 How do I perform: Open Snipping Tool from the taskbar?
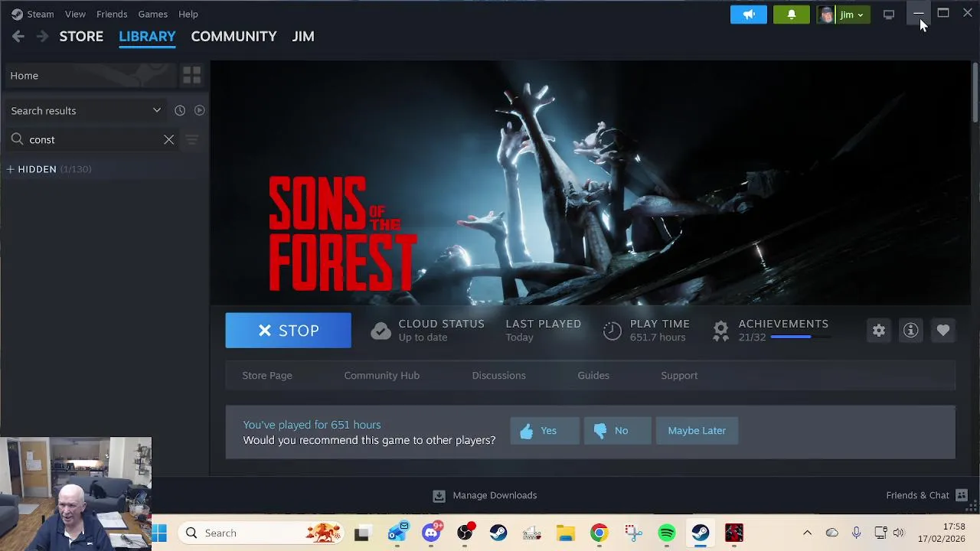[x=632, y=533]
